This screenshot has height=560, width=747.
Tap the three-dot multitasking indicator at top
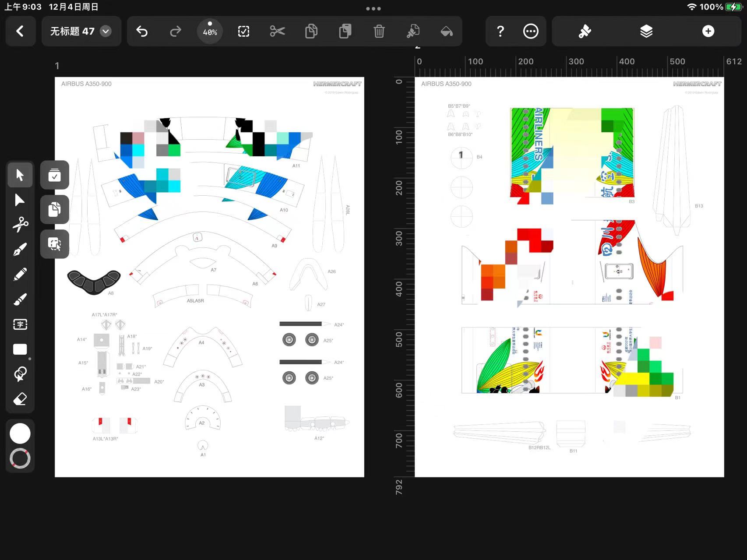(373, 8)
